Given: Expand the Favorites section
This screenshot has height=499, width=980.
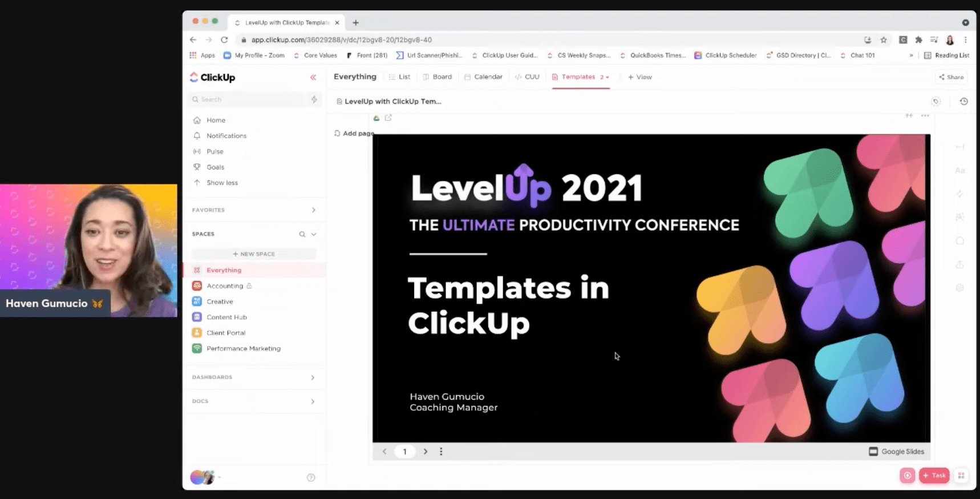Looking at the screenshot, I should coord(313,210).
